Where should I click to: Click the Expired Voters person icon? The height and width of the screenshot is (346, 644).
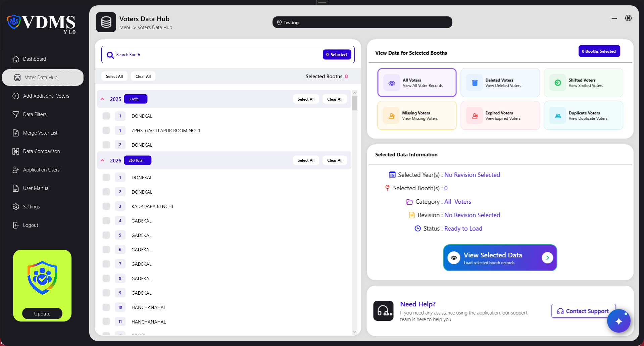(475, 116)
